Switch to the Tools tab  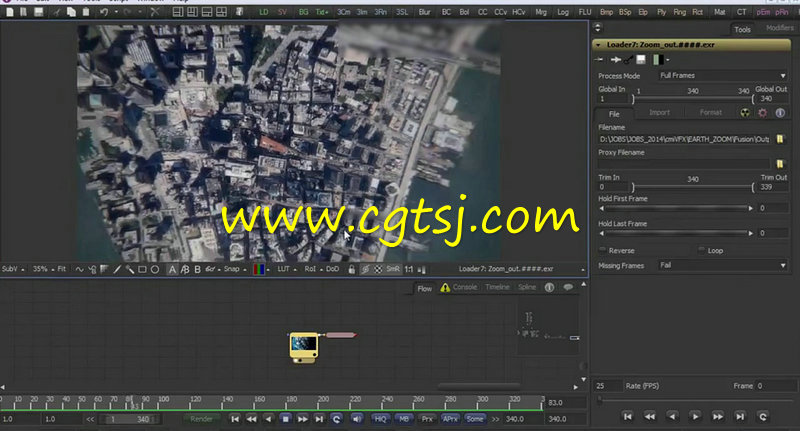(x=742, y=30)
